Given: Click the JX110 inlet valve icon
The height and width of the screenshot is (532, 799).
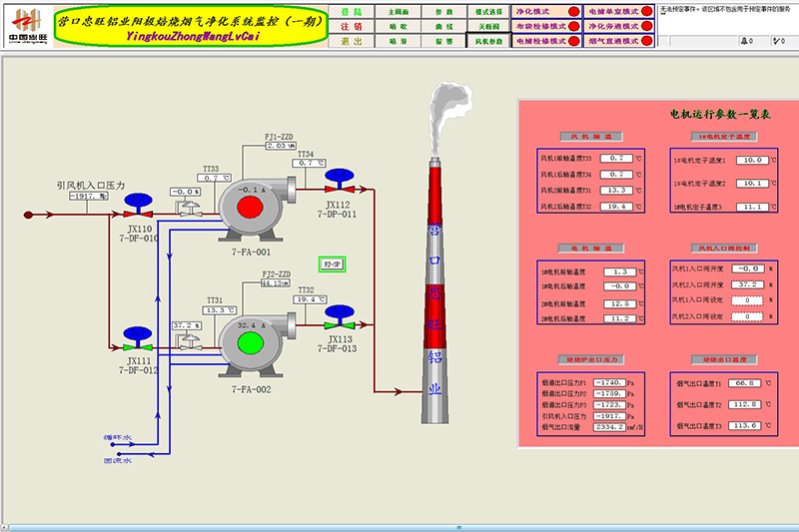Looking at the screenshot, I should [136, 208].
